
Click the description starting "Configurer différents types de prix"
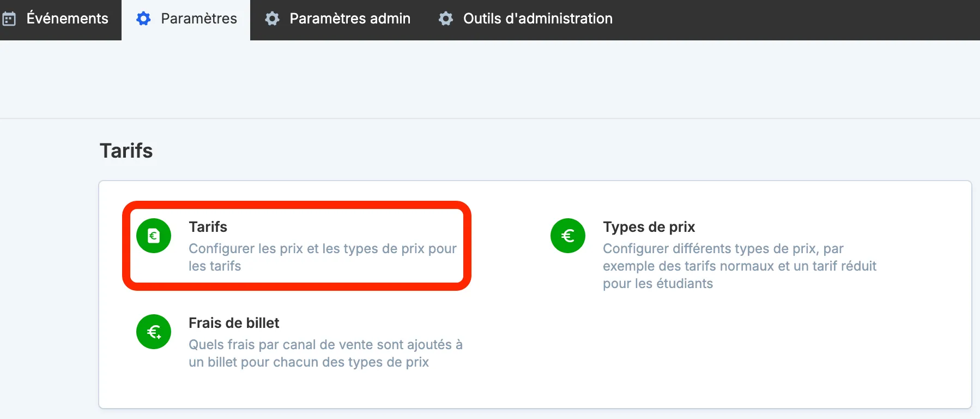coord(740,266)
